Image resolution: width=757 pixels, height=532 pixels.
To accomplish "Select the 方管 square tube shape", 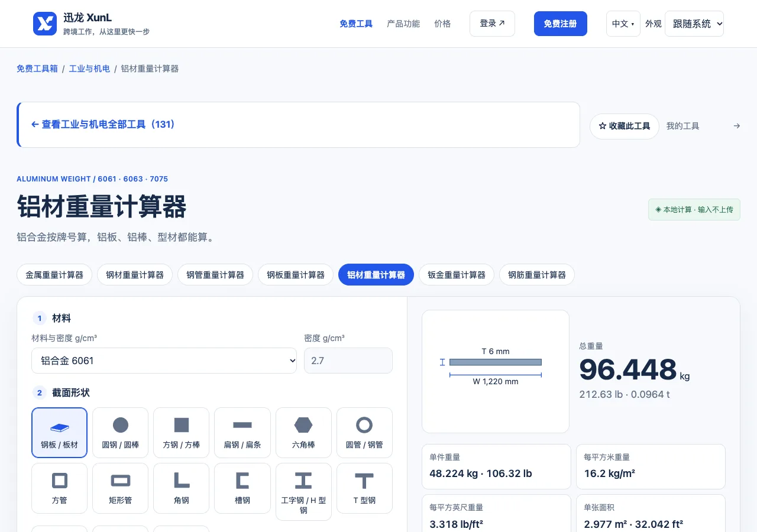I will pos(59,488).
